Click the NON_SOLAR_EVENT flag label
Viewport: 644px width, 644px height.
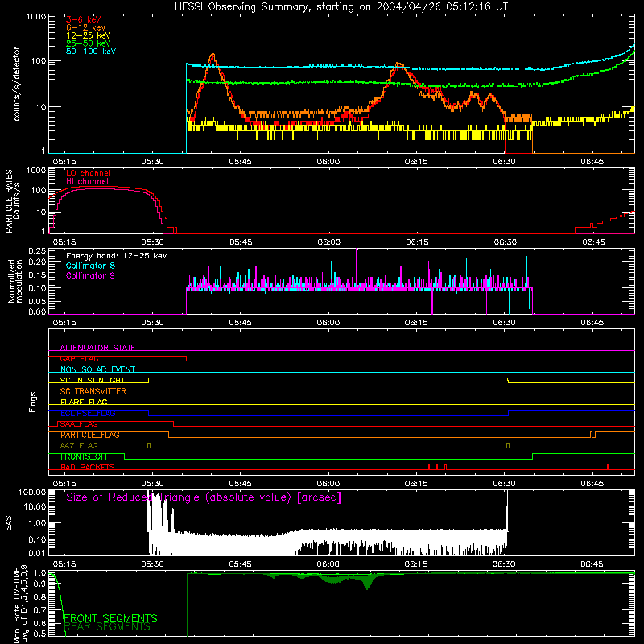[97, 369]
